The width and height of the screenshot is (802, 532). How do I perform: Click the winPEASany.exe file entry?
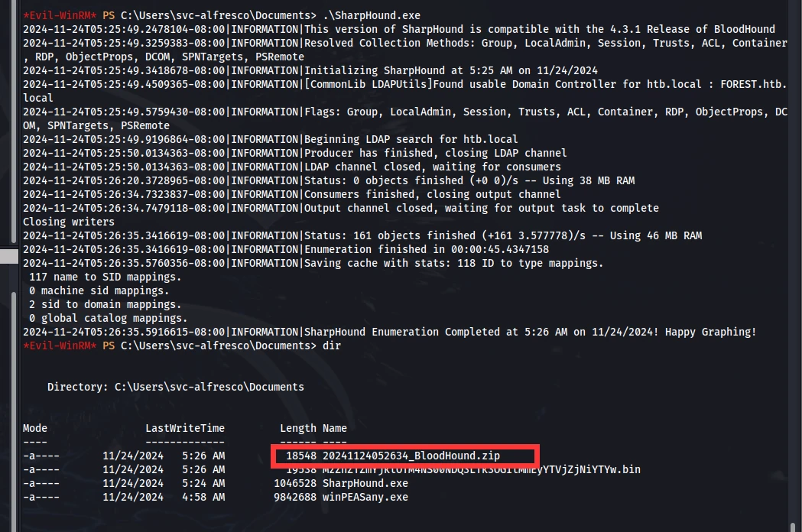click(x=365, y=497)
